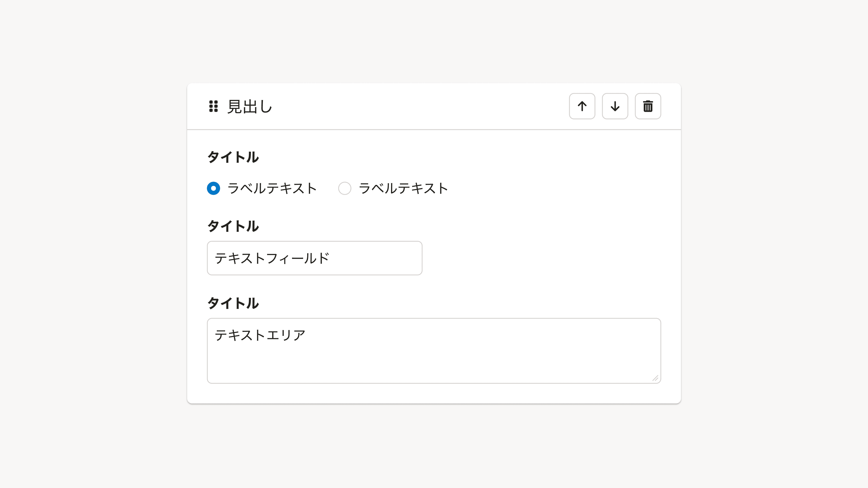Screen dimensions: 868x488
Task: Select the first blue radio button
Action: (x=213, y=188)
